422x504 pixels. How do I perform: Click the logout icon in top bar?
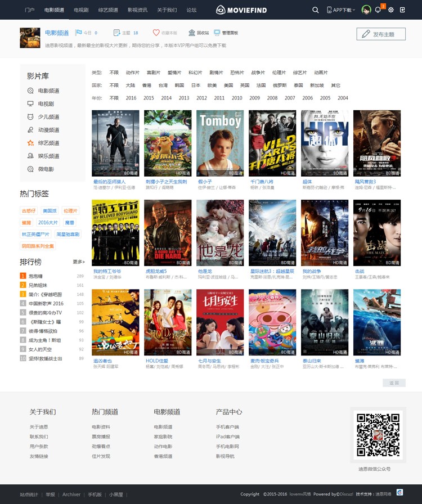click(x=402, y=10)
